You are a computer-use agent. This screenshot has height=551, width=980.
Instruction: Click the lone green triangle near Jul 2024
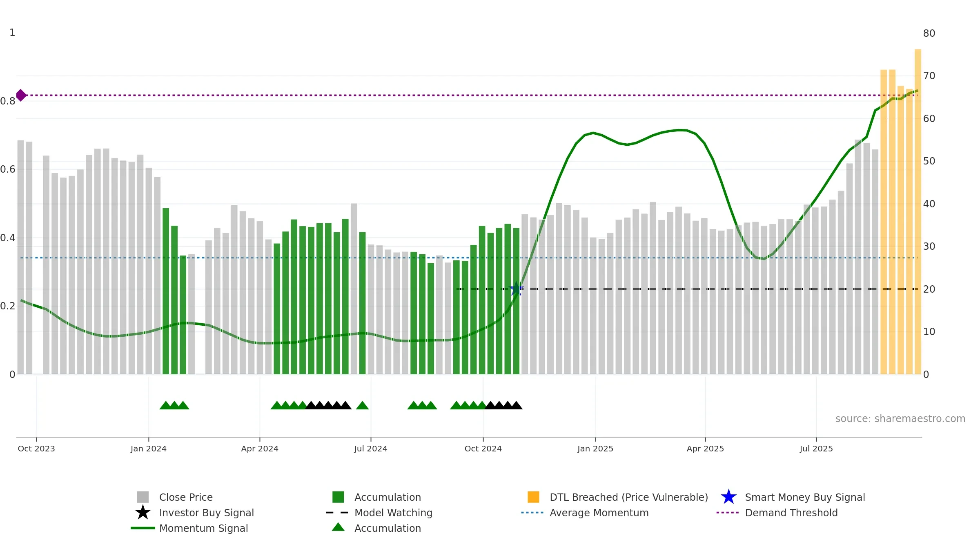pos(362,405)
